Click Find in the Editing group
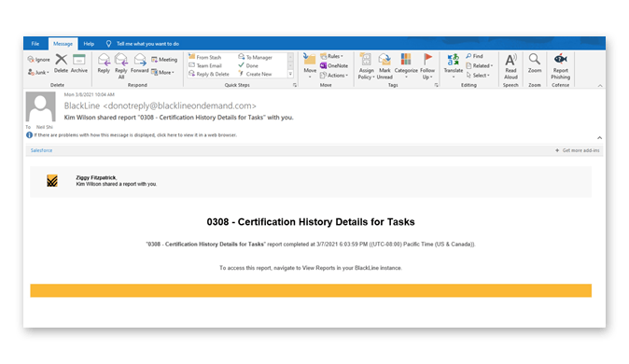 click(x=475, y=56)
